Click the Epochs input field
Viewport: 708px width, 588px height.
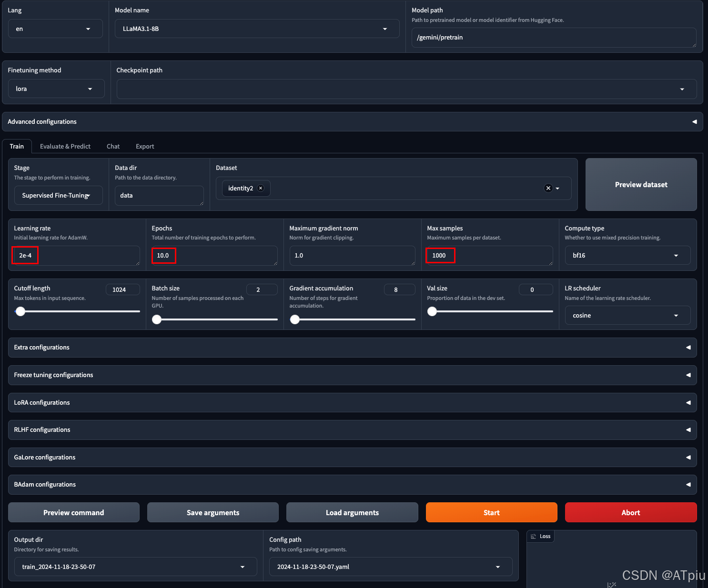(x=214, y=256)
